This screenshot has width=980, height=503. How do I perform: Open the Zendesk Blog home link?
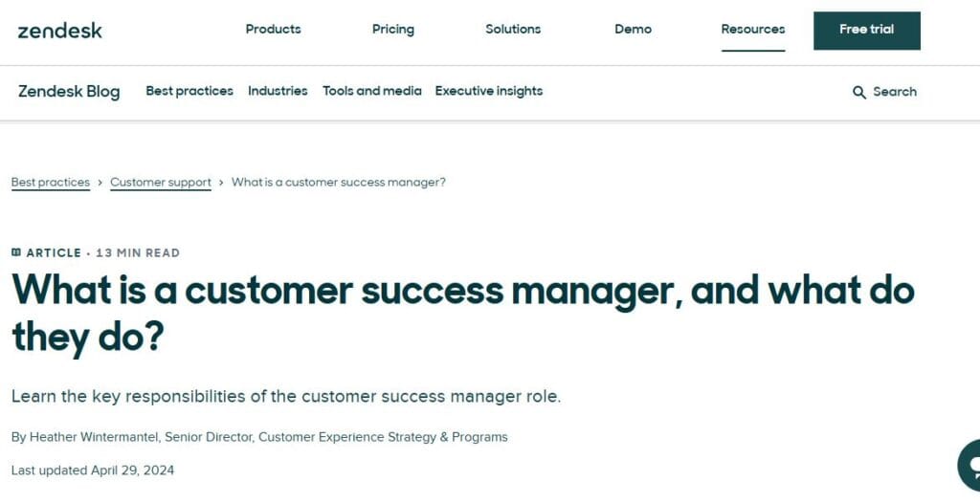click(x=69, y=92)
